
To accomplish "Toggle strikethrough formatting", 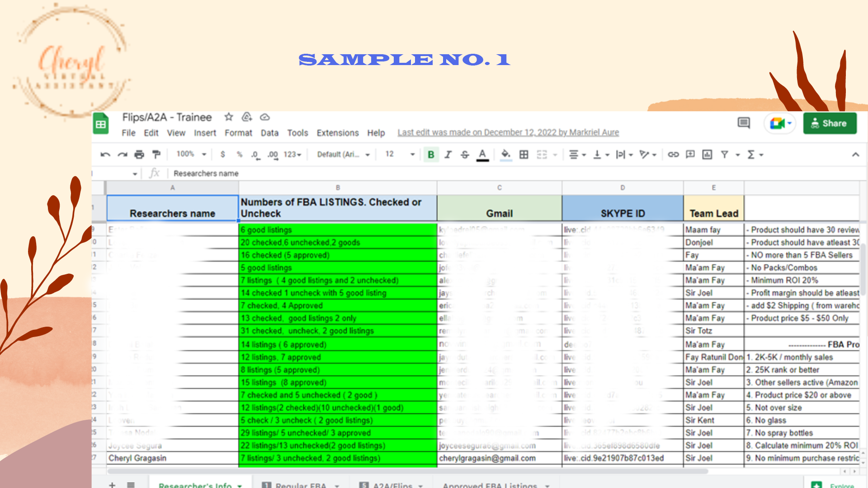I will click(465, 155).
